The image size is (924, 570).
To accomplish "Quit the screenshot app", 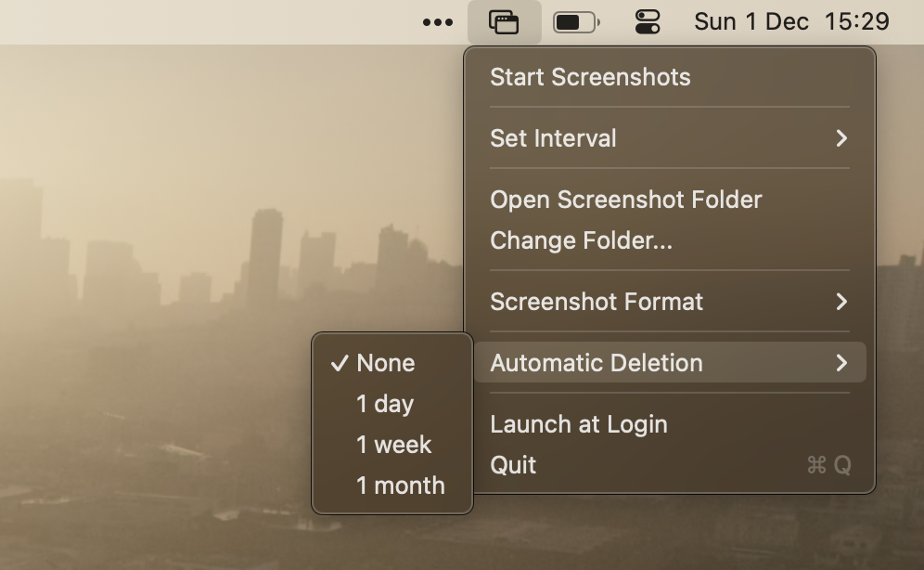I will pos(513,465).
